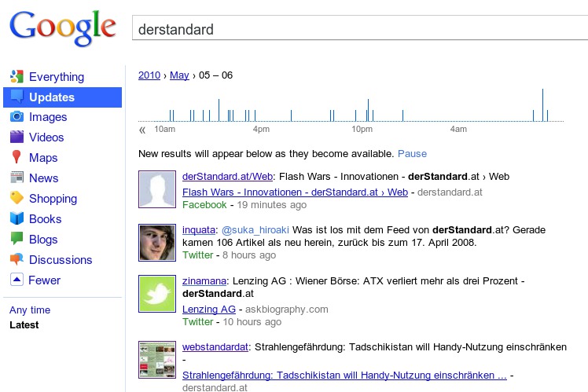Collapse list with the Fewer arrow icon
Viewport: 588px width, 392px height.
pyautogui.click(x=17, y=280)
